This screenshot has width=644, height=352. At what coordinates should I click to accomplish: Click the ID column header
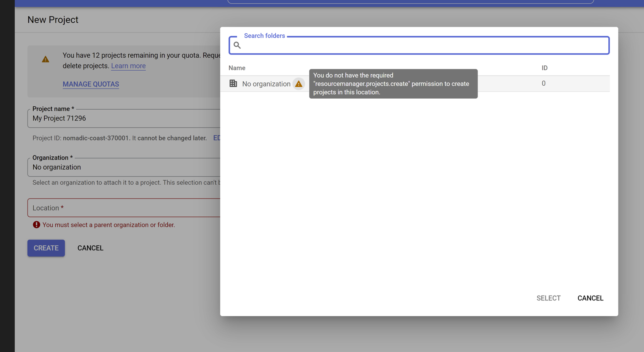(x=544, y=68)
